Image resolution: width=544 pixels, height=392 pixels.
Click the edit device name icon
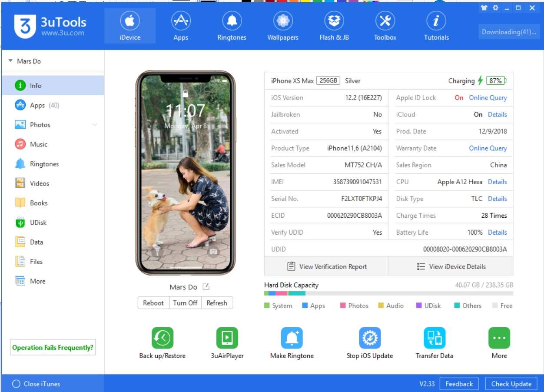[206, 286]
